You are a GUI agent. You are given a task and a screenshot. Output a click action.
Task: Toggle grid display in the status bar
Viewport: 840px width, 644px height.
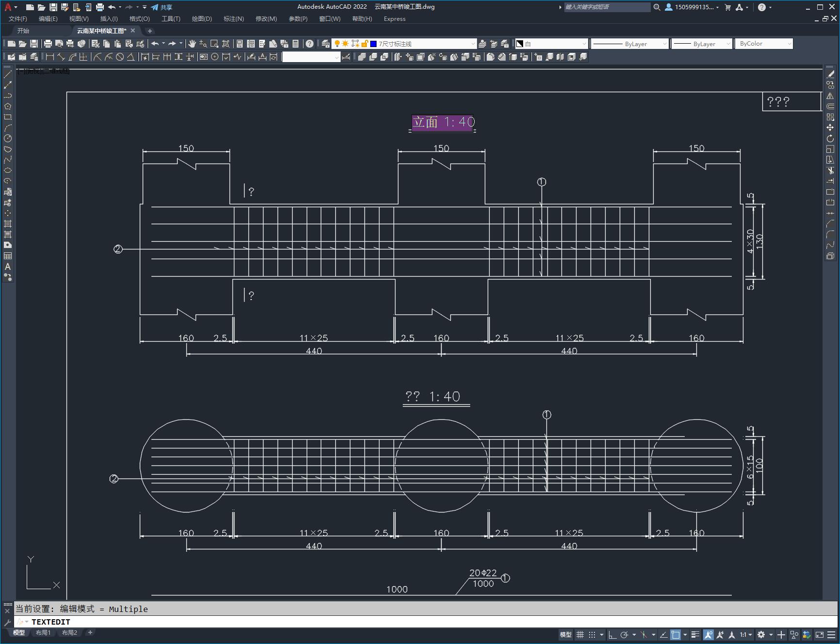[580, 635]
